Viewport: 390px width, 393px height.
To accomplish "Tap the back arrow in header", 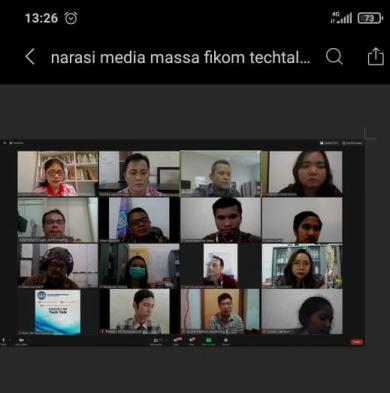I will coord(30,57).
